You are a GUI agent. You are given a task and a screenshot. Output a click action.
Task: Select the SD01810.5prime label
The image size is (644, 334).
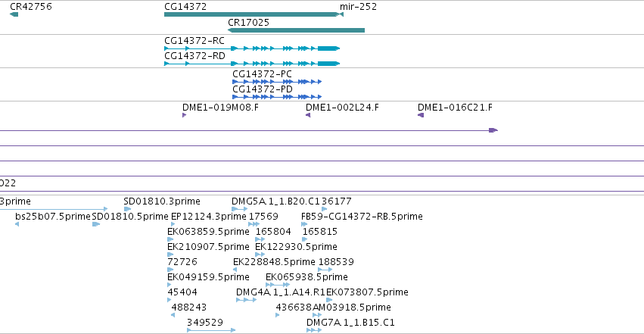click(x=130, y=217)
